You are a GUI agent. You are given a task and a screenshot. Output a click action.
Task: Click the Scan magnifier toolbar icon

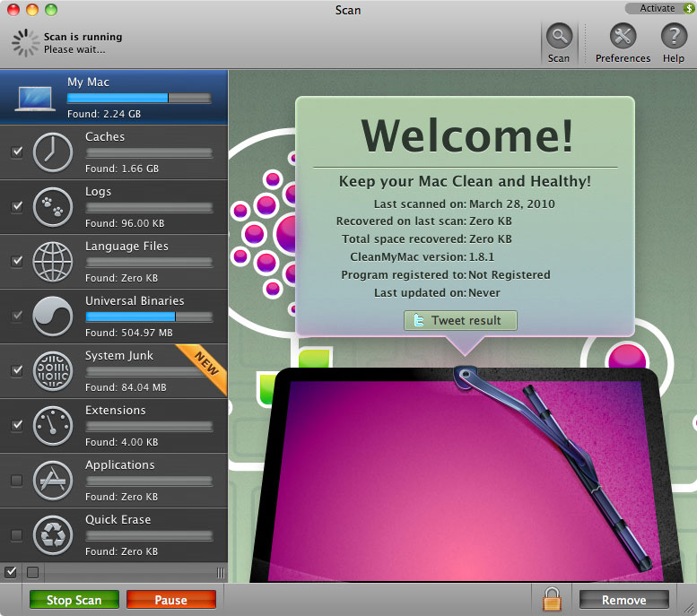tap(559, 36)
